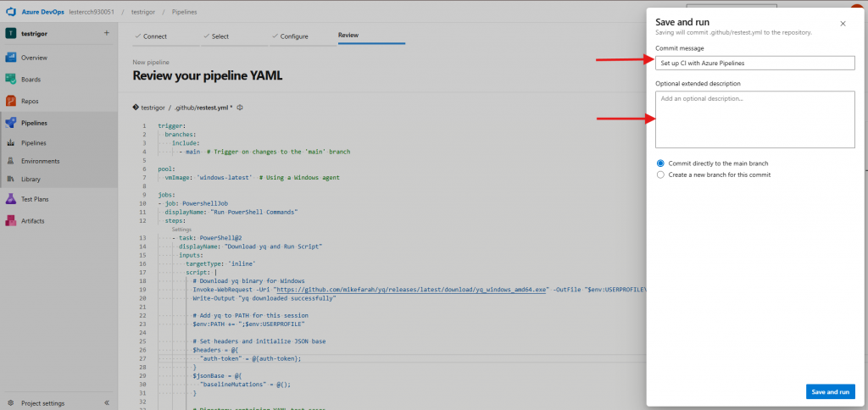The height and width of the screenshot is (410, 868).
Task: Click the Azure DevOps logo icon
Action: [x=9, y=12]
